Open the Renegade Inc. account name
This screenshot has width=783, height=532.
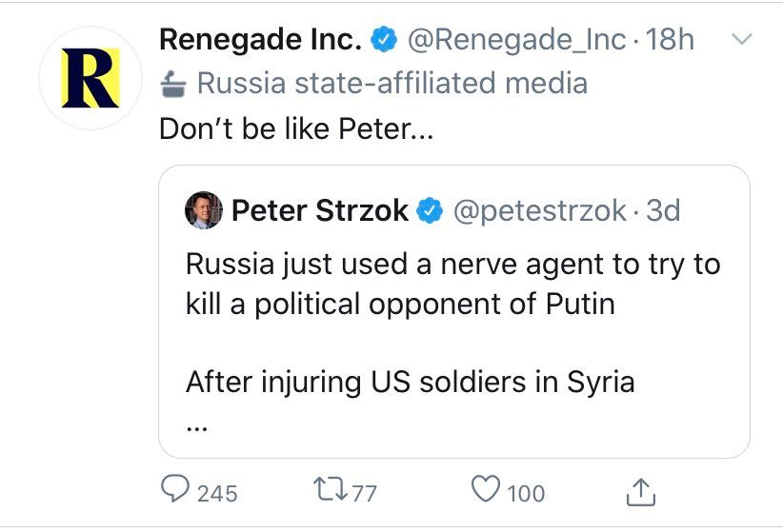[260, 39]
